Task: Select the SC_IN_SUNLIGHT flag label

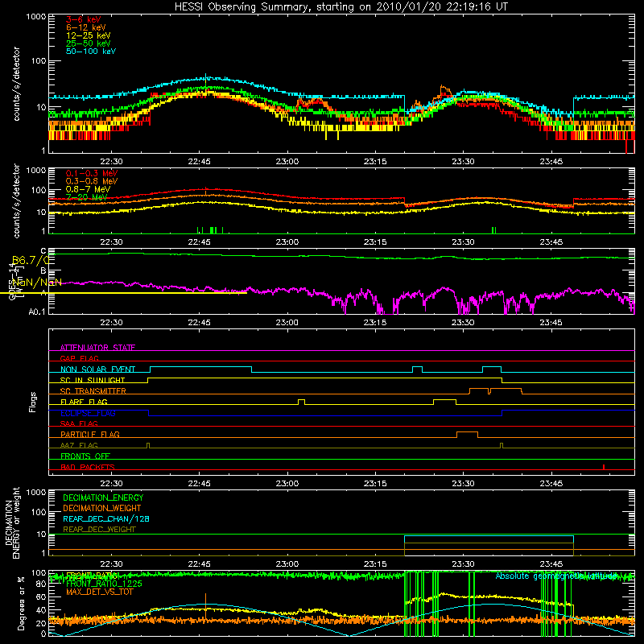Action: click(93, 380)
